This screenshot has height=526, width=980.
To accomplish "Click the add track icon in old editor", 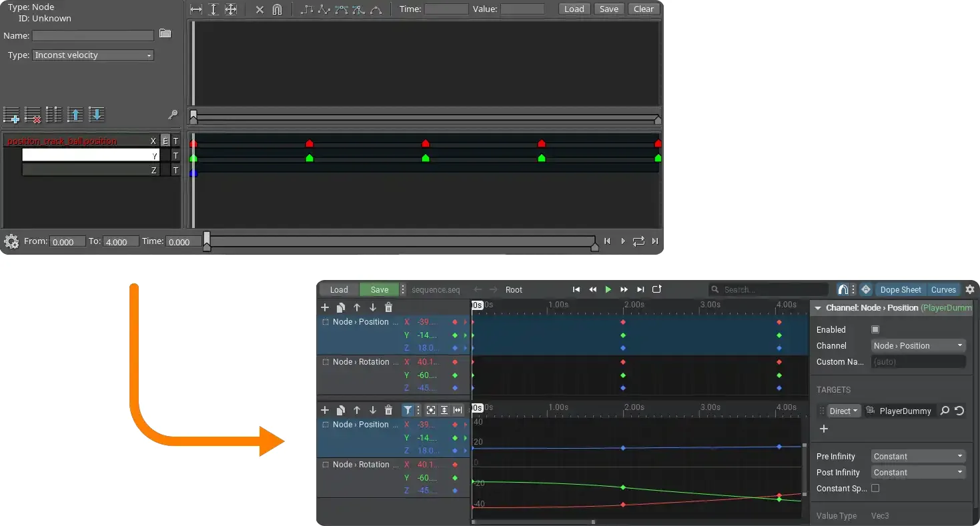I will [x=11, y=115].
